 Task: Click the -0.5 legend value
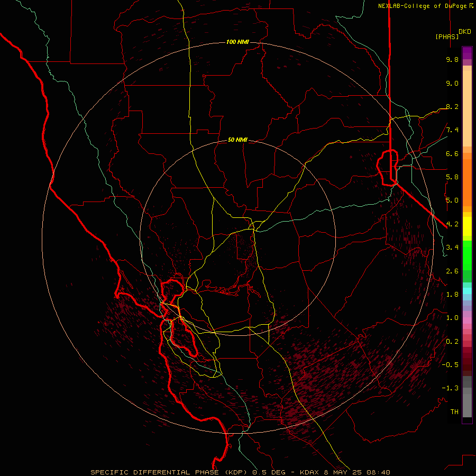450,365
